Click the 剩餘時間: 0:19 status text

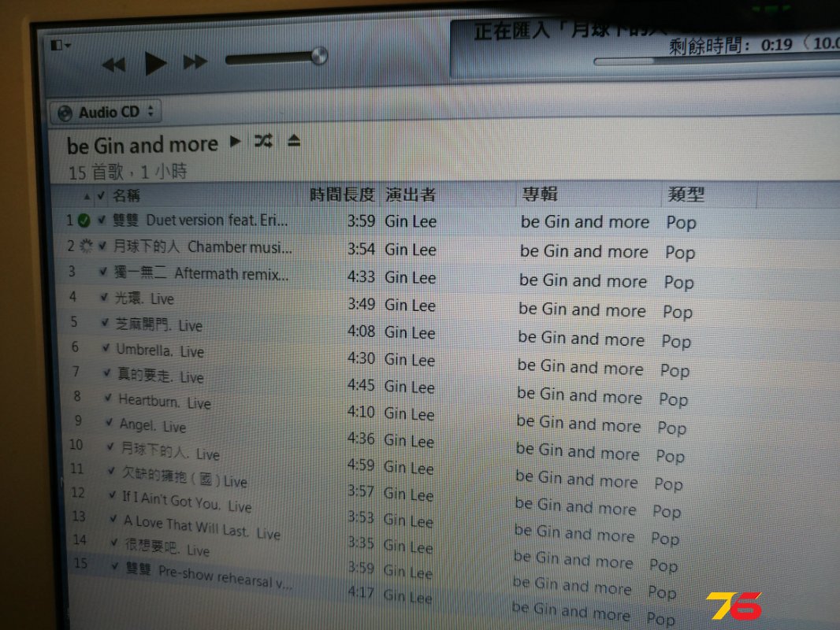(730, 46)
